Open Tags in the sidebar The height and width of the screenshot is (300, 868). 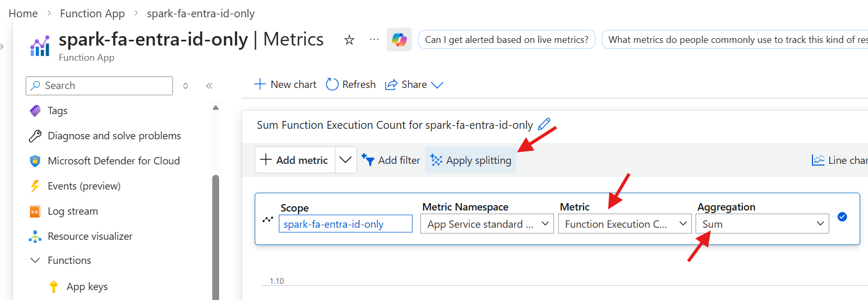click(x=58, y=110)
